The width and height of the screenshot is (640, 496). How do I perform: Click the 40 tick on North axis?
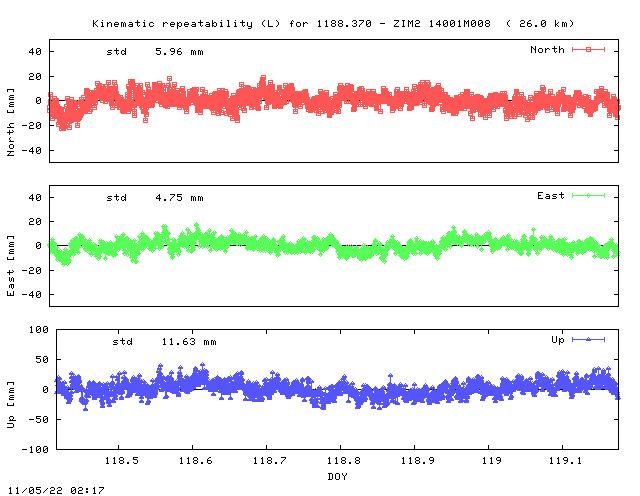coord(35,52)
